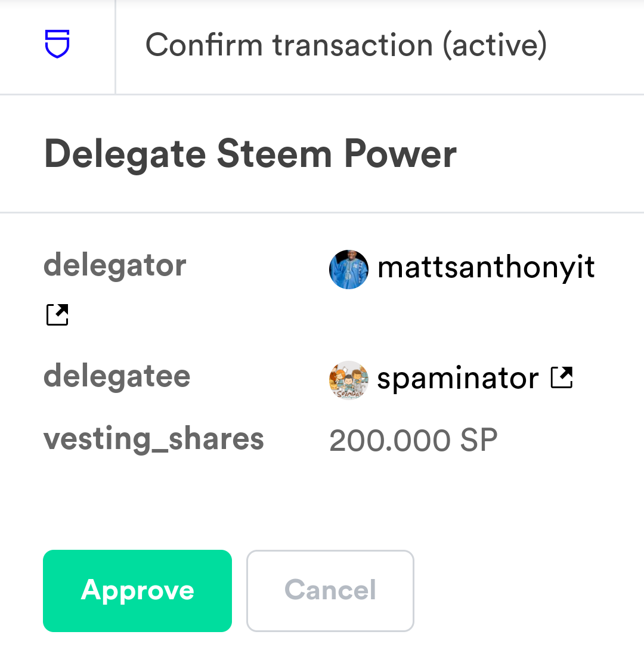644x647 pixels.
Task: Approve the delegation transaction
Action: (x=137, y=590)
